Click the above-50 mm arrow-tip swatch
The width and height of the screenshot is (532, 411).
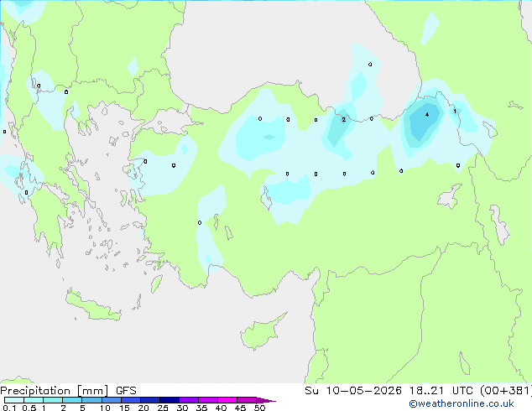[266, 400]
